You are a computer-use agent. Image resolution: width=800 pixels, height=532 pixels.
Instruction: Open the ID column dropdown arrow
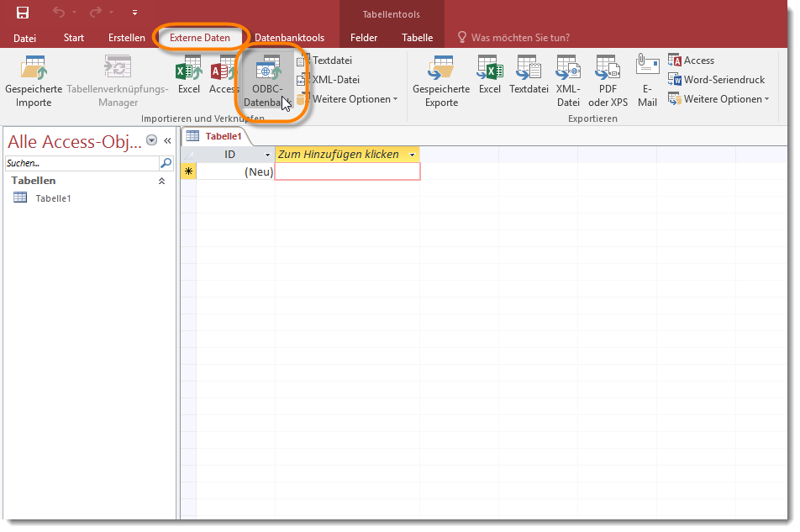(x=268, y=155)
